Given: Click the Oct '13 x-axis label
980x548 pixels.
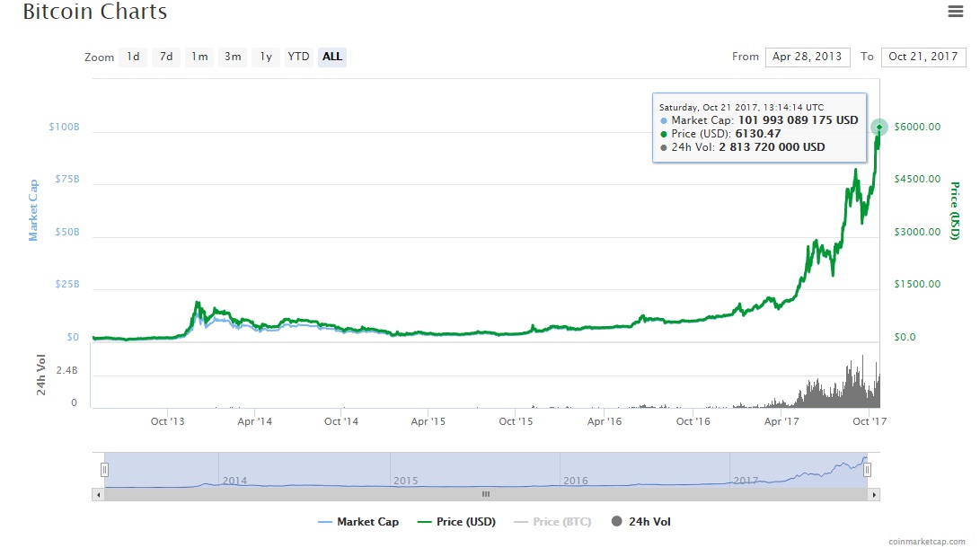Looking at the screenshot, I should point(167,421).
